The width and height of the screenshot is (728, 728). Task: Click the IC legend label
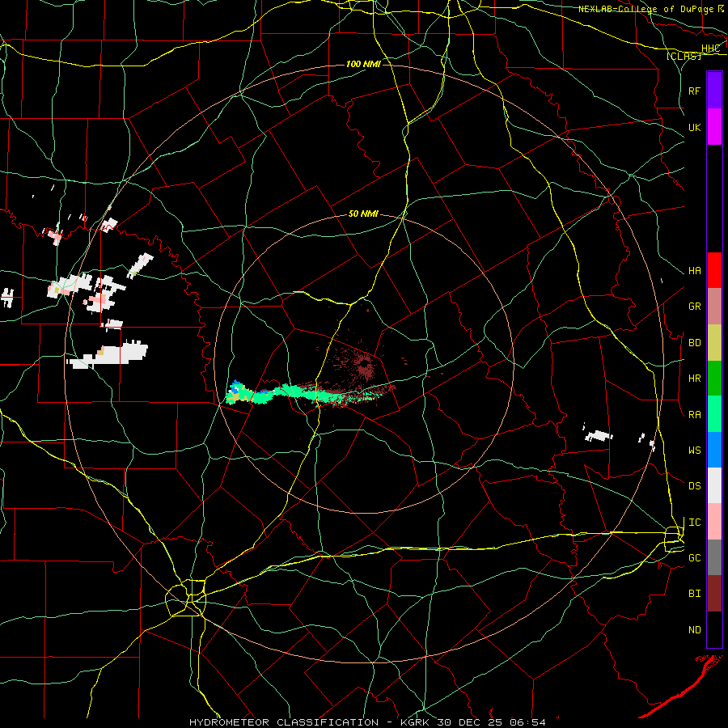tap(694, 523)
